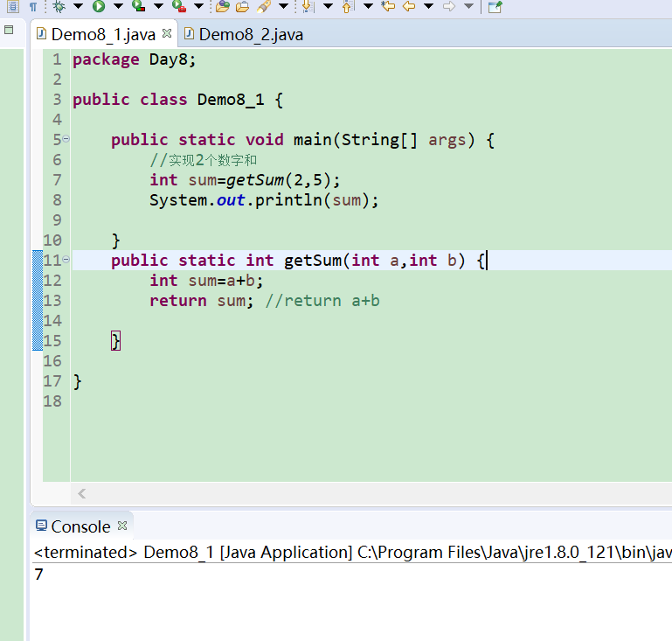Click the Coverage run icon
This screenshot has width=672, height=641.
[x=138, y=6]
